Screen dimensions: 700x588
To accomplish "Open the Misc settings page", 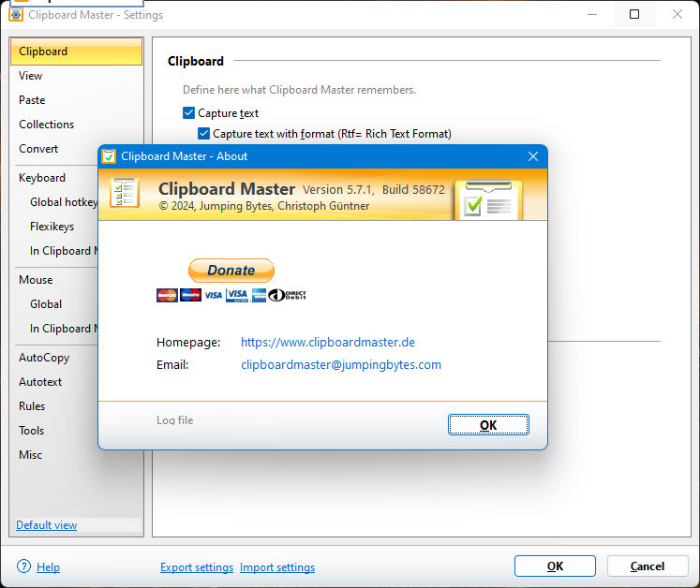I will [x=30, y=455].
